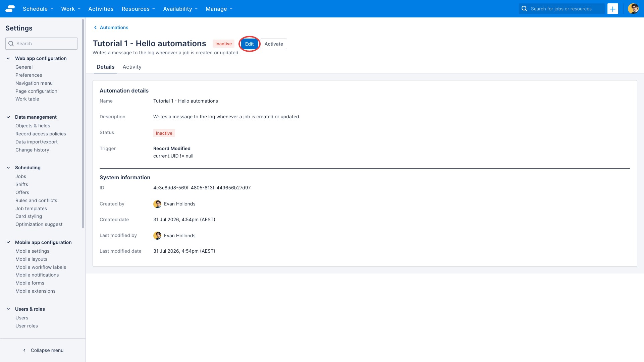Open Offers under Scheduling
644x362 pixels.
[x=22, y=192]
